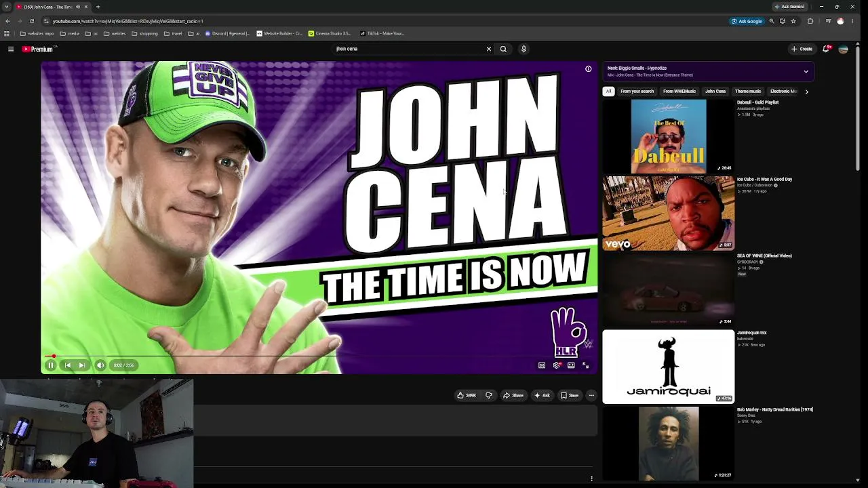
Task: Start voice search with the microphone
Action: (524, 49)
